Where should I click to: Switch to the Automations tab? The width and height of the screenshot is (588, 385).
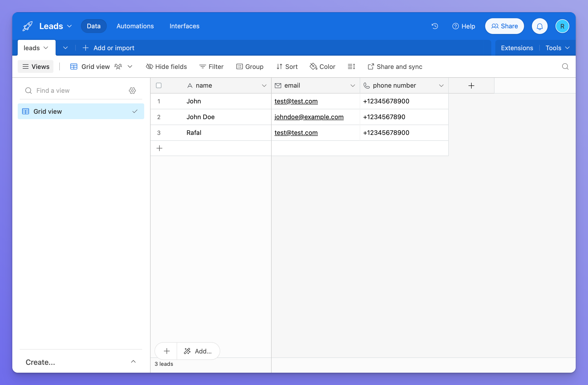click(135, 26)
